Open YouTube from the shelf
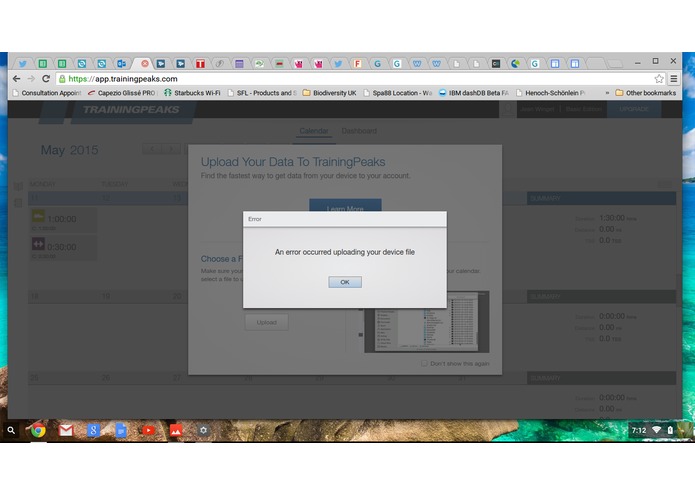695x494 pixels. coord(148,430)
